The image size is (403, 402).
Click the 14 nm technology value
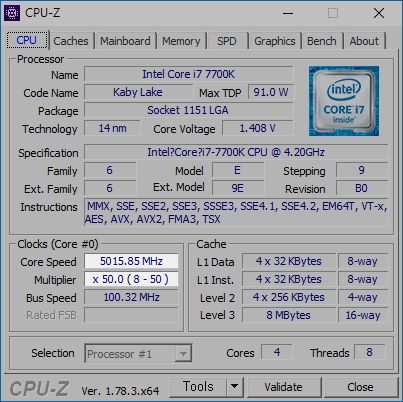(112, 128)
